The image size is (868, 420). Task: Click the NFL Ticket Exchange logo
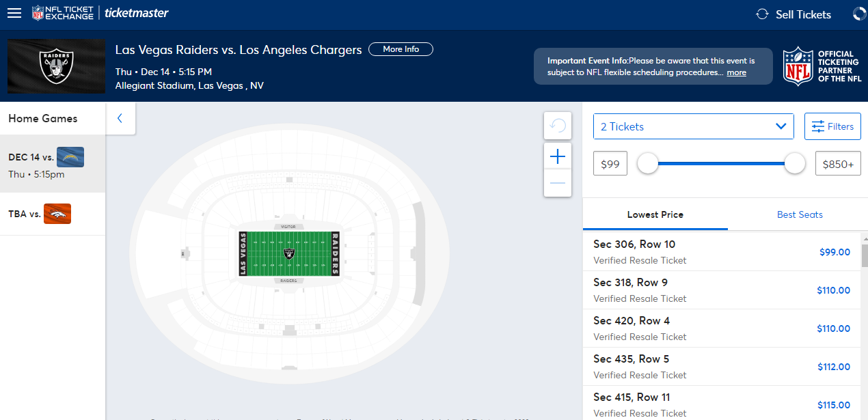(x=63, y=13)
